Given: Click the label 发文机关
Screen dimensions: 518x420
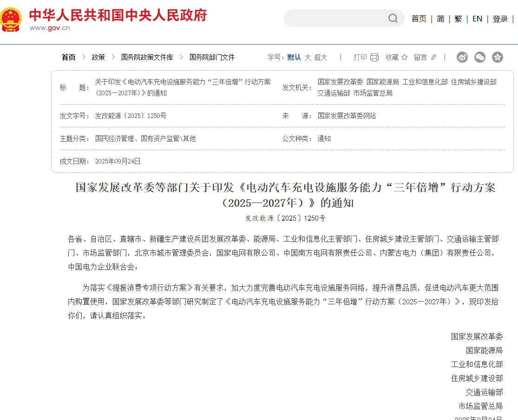Looking at the screenshot, I should tap(297, 87).
